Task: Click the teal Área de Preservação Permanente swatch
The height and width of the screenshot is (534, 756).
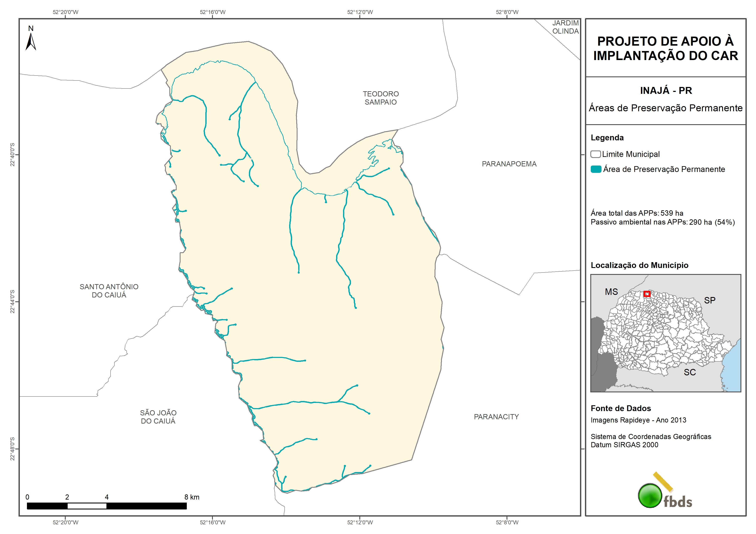Action: pyautogui.click(x=596, y=169)
